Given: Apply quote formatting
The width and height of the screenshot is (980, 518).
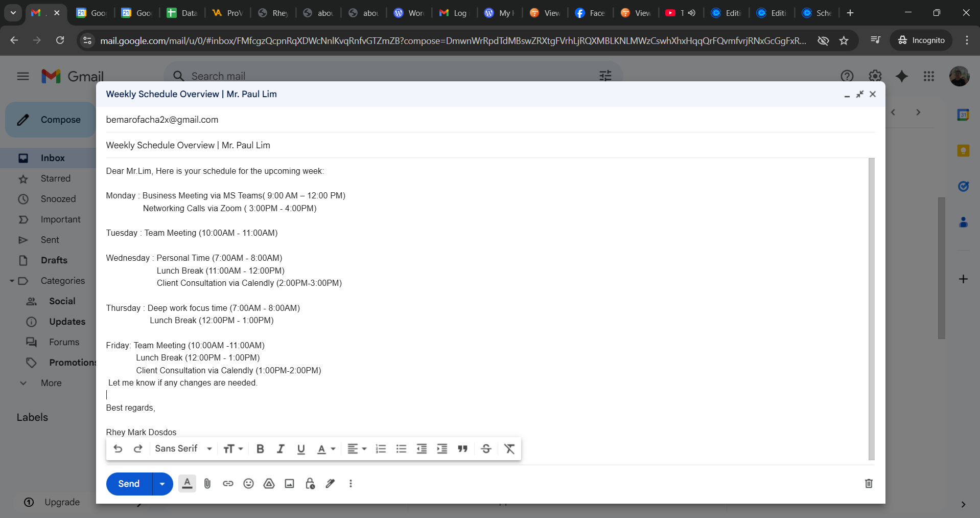Looking at the screenshot, I should pos(462,448).
